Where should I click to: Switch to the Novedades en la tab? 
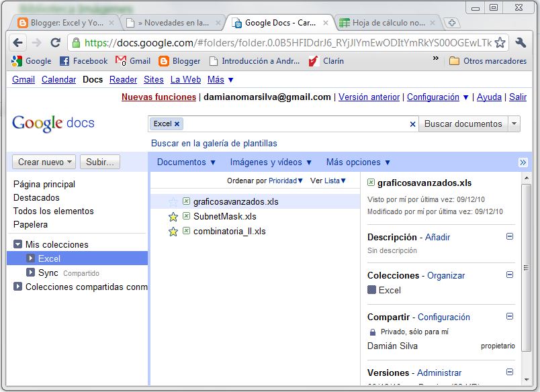click(172, 23)
